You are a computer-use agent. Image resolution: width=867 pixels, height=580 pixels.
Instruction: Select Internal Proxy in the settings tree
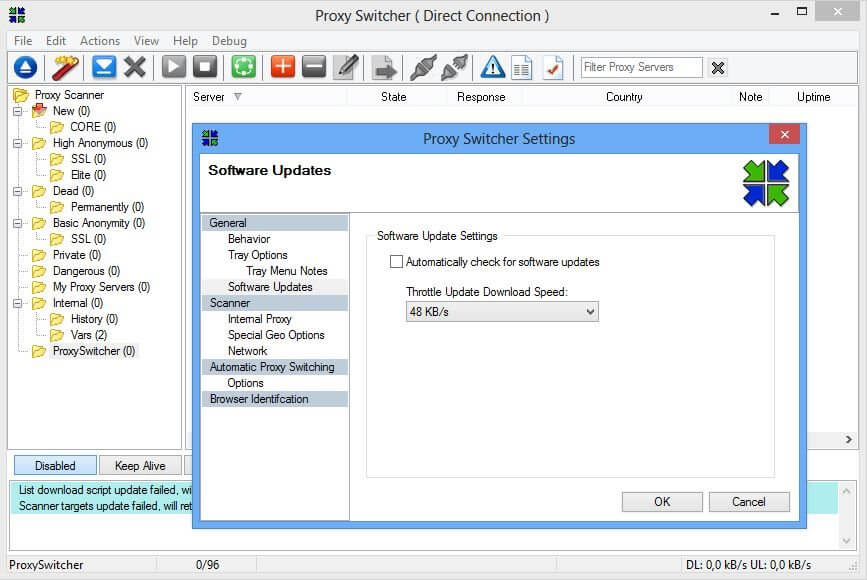pos(259,319)
